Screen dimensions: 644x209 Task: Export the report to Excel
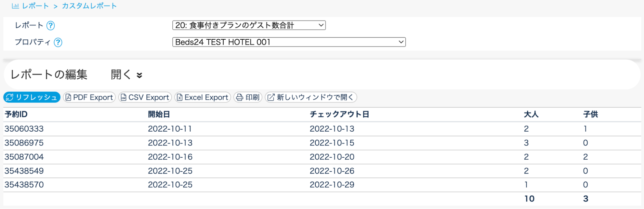click(203, 97)
